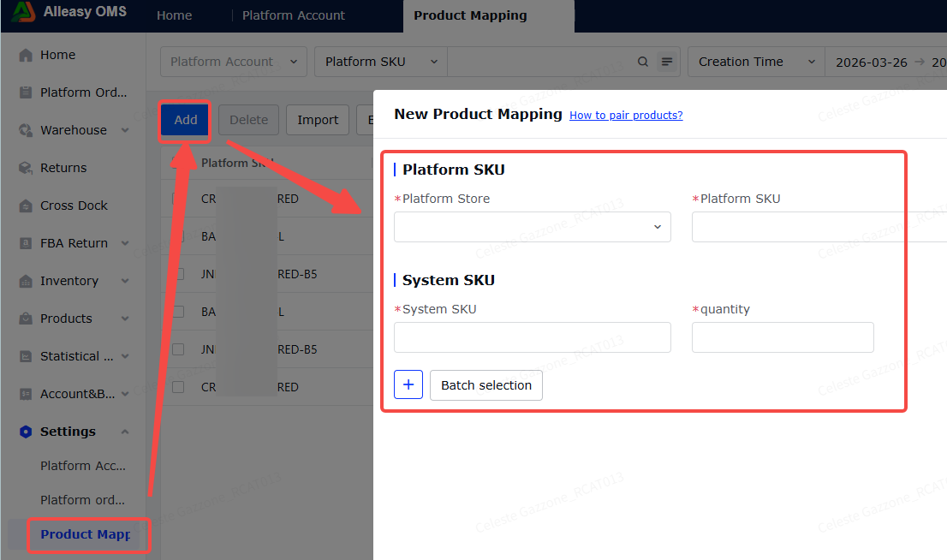This screenshot has width=947, height=560.
Task: Expand the Warehouse submenu chevron
Action: pos(125,130)
